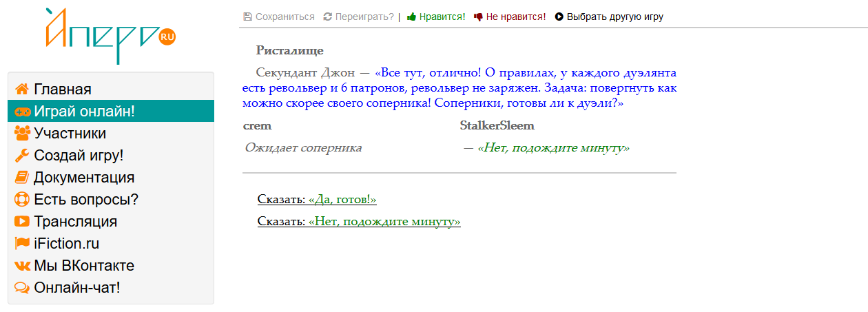Click the refresh icon beside Переиграть
The width and height of the screenshot is (868, 312).
pyautogui.click(x=327, y=17)
